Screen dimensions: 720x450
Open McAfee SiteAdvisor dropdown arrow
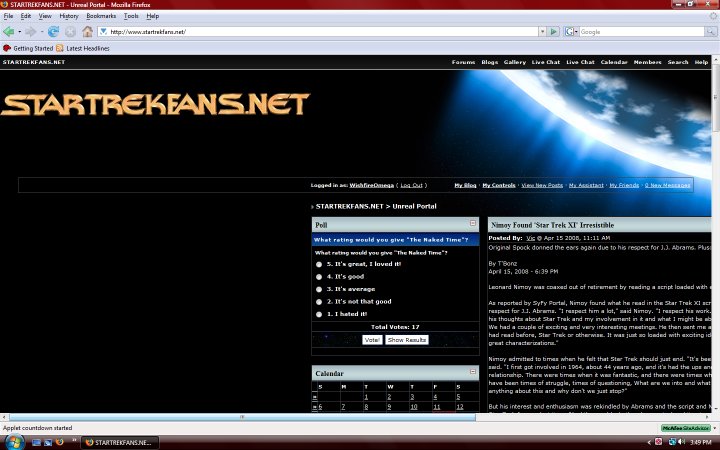[x=714, y=428]
